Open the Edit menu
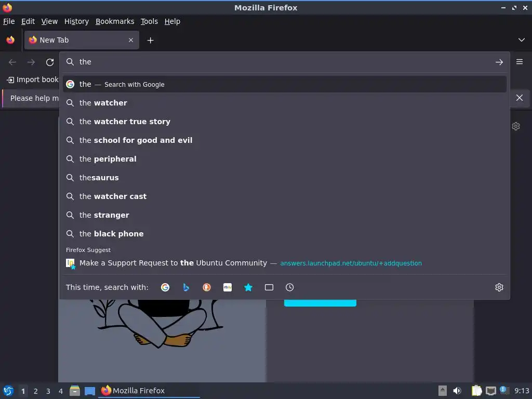 pos(28,21)
